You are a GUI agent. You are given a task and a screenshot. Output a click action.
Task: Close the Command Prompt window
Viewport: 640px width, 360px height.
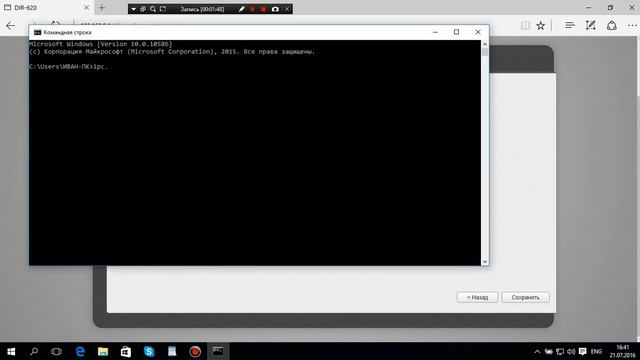click(x=478, y=32)
